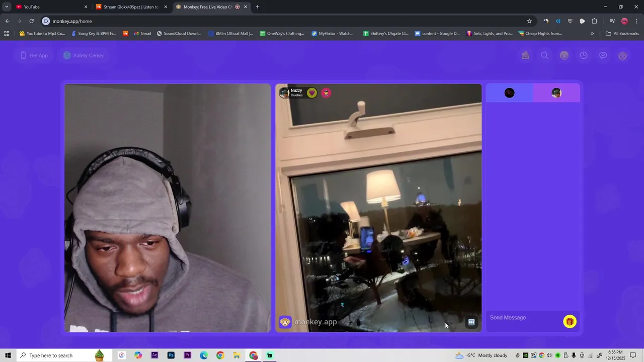Open the Chrome profile avatar
This screenshot has width=644, height=362.
(624, 21)
